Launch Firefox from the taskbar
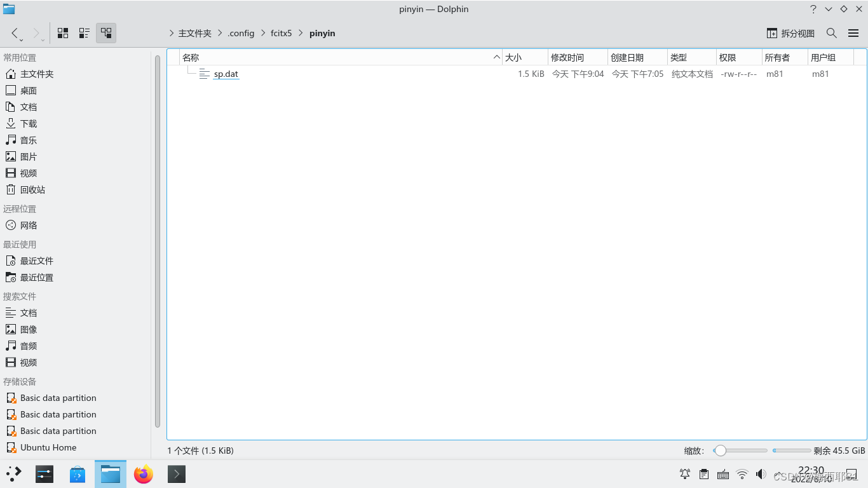Viewport: 868px width, 488px height. (x=144, y=474)
